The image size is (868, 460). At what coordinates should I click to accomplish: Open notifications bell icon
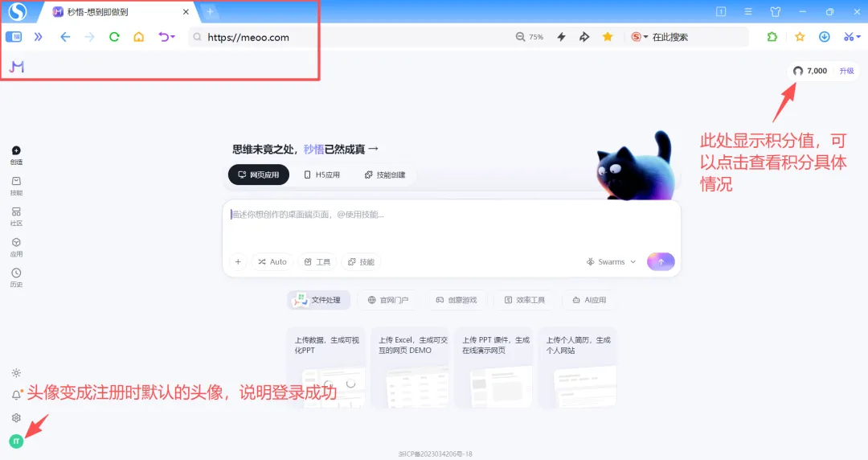click(x=16, y=395)
